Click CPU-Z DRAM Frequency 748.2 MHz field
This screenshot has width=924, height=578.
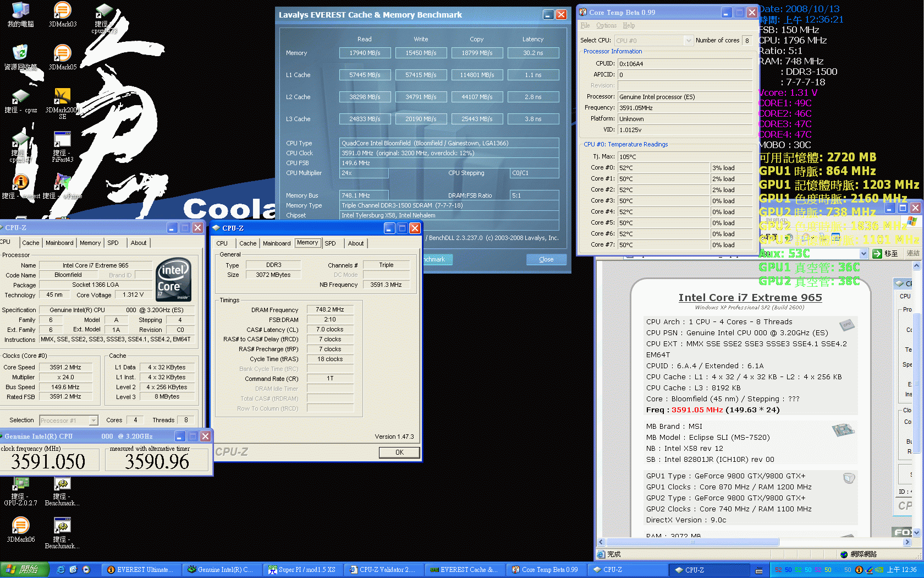click(330, 310)
